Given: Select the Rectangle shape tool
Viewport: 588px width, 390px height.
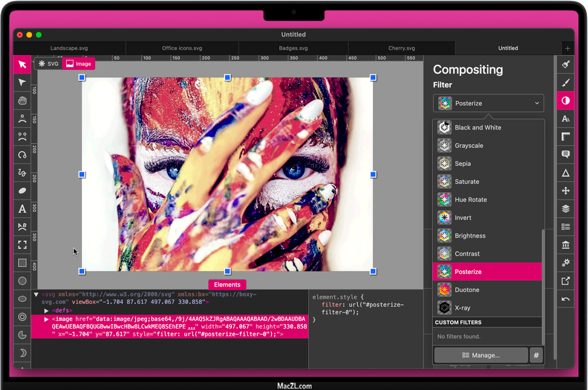Looking at the screenshot, I should coord(22,263).
